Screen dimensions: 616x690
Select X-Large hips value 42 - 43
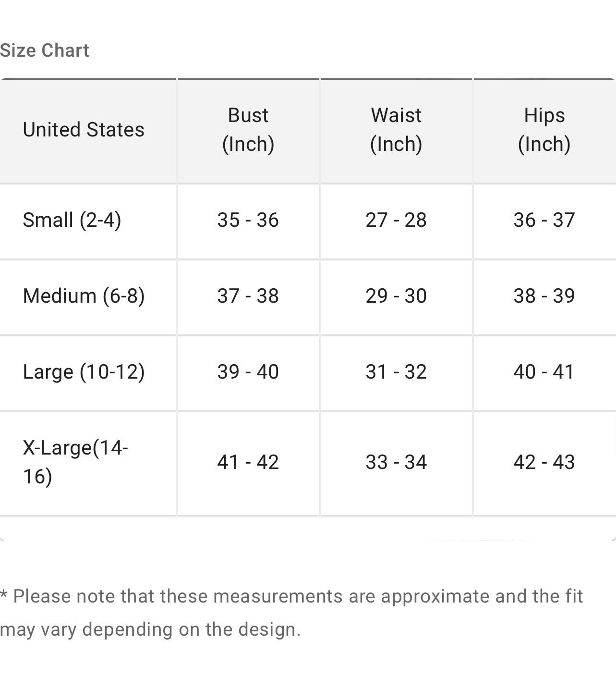544,462
